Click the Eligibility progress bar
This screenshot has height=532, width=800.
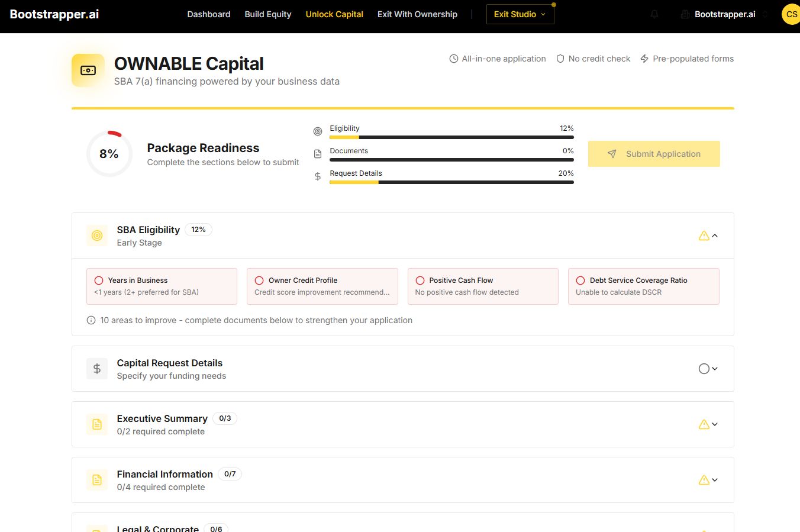[451, 137]
